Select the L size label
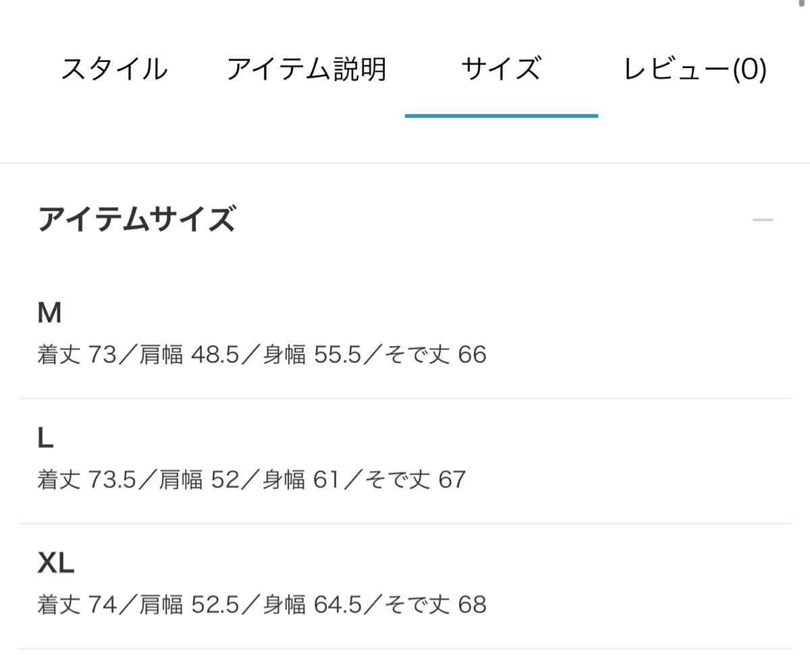This screenshot has width=810, height=672. tap(45, 439)
